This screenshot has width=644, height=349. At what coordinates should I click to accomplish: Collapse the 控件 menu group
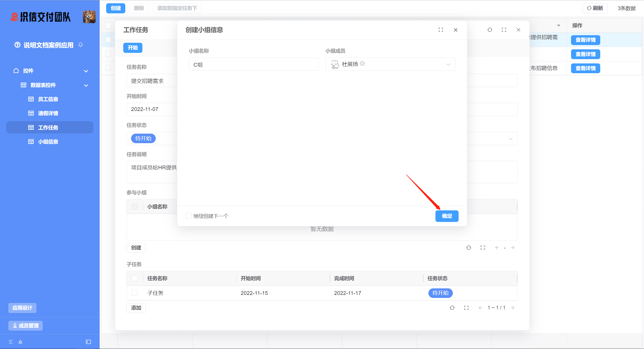pyautogui.click(x=86, y=71)
